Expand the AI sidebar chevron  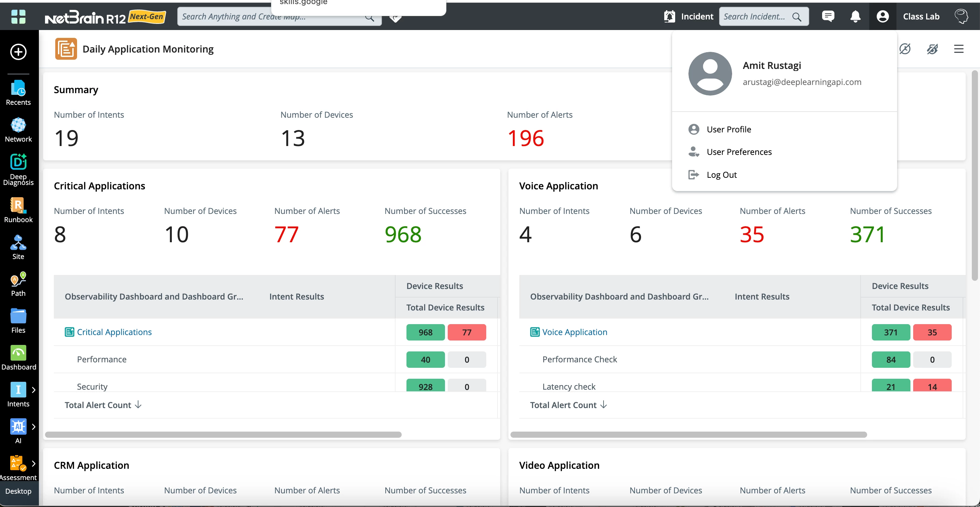pyautogui.click(x=33, y=427)
